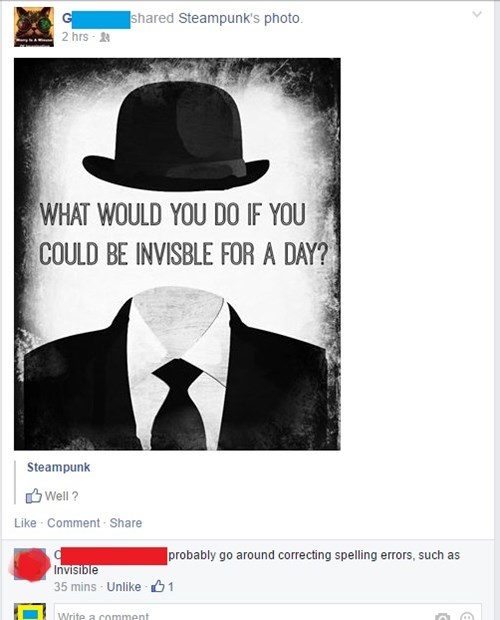Screen dimensions: 500x620
Task: Open the commenter's profile picture
Action: [x=30, y=564]
